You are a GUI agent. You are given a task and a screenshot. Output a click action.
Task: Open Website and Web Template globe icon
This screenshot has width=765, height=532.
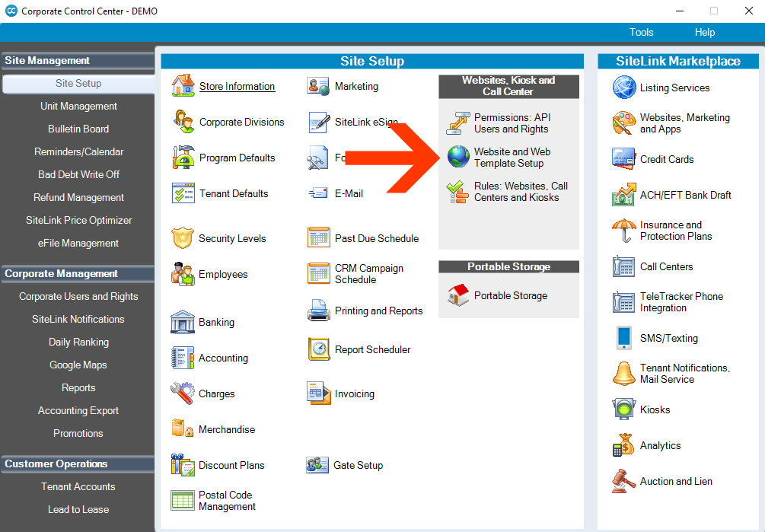click(458, 157)
